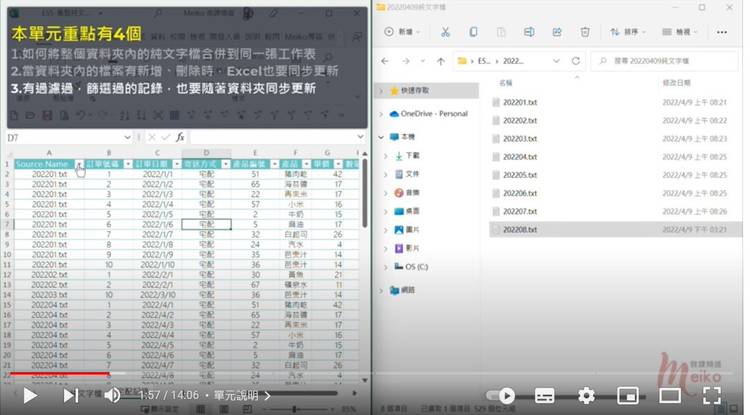This screenshot has width=750, height=415.
Task: Adjust the Excel zoom slider in status bar
Action: pos(295,409)
